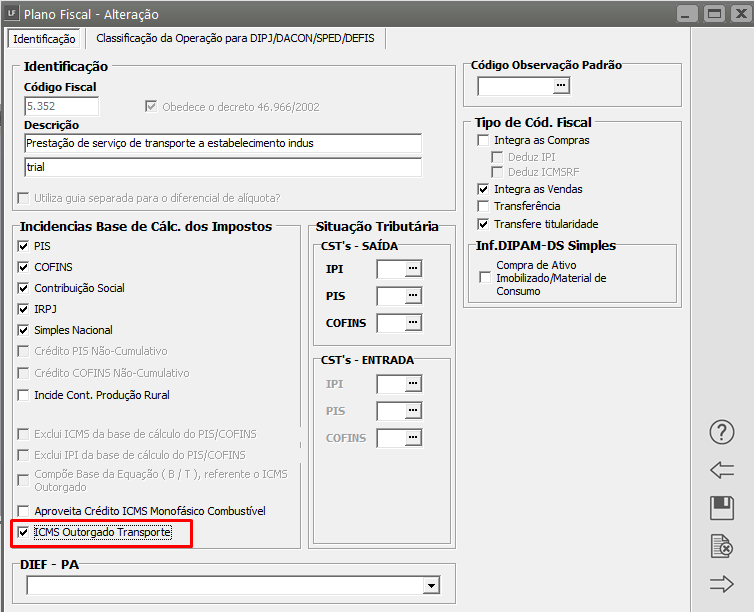Viewport: 754px width, 612px height.
Task: Click the save floppy disk icon
Action: (721, 508)
